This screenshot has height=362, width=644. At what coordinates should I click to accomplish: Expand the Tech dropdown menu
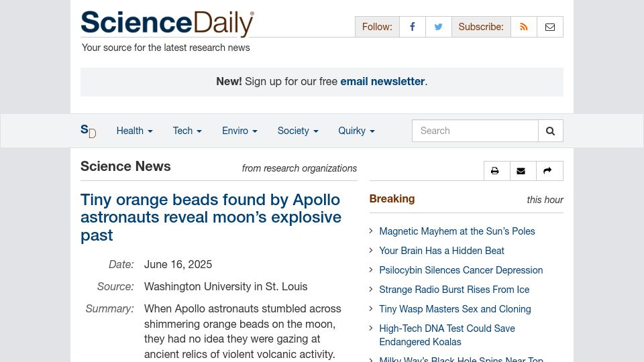coord(187,131)
